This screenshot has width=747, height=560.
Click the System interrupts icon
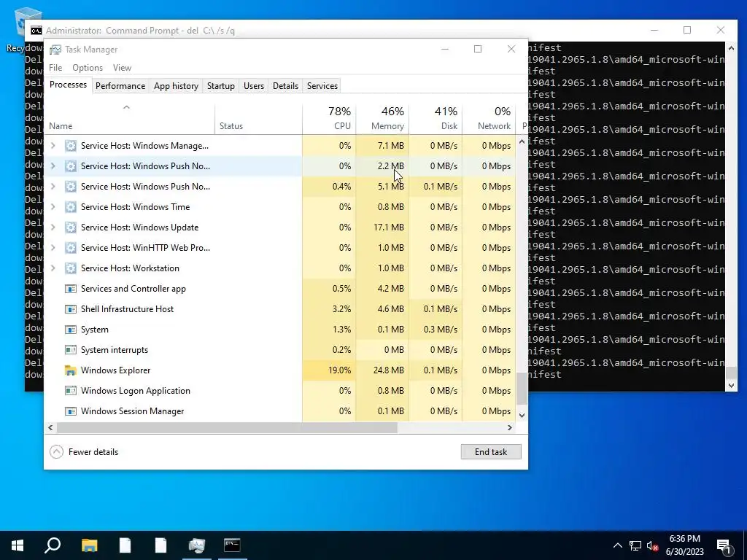click(71, 351)
